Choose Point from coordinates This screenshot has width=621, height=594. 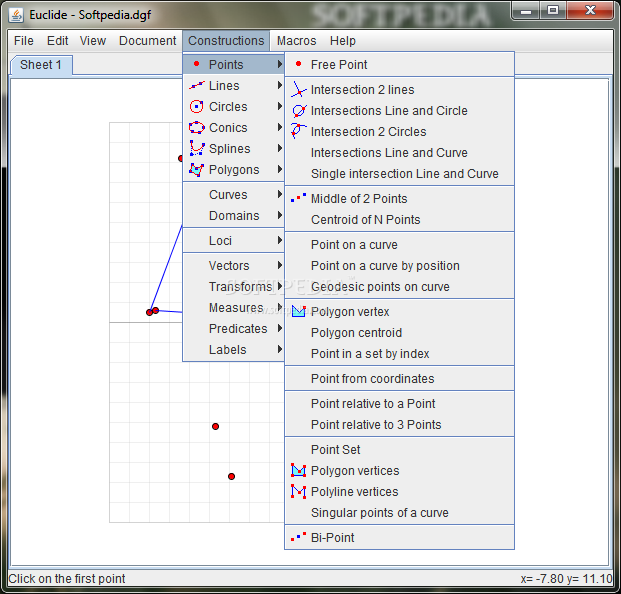(x=399, y=378)
